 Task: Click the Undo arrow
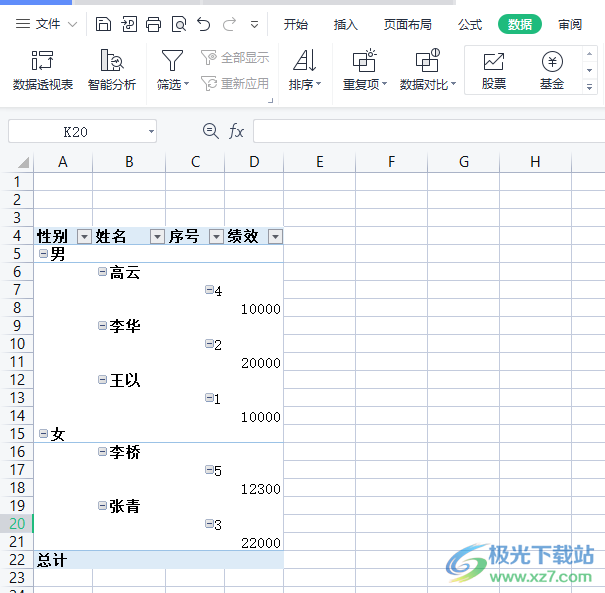point(204,24)
